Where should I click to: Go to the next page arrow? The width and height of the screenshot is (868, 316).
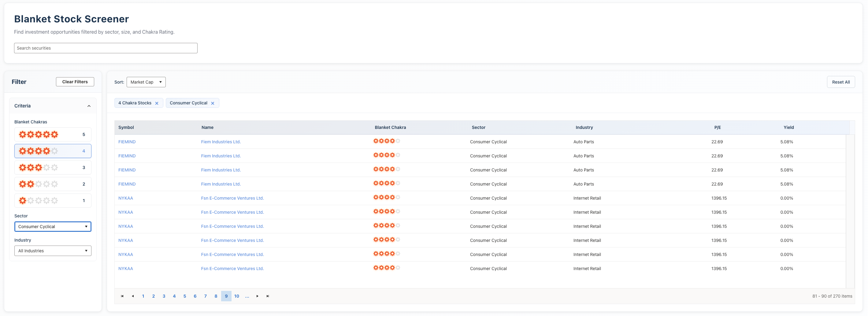pyautogui.click(x=258, y=296)
